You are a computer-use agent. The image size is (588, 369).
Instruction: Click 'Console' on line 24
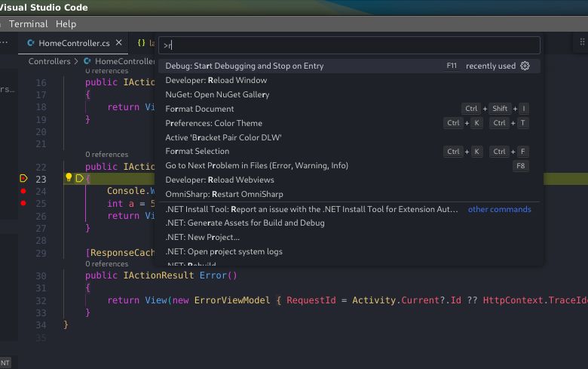tap(127, 191)
